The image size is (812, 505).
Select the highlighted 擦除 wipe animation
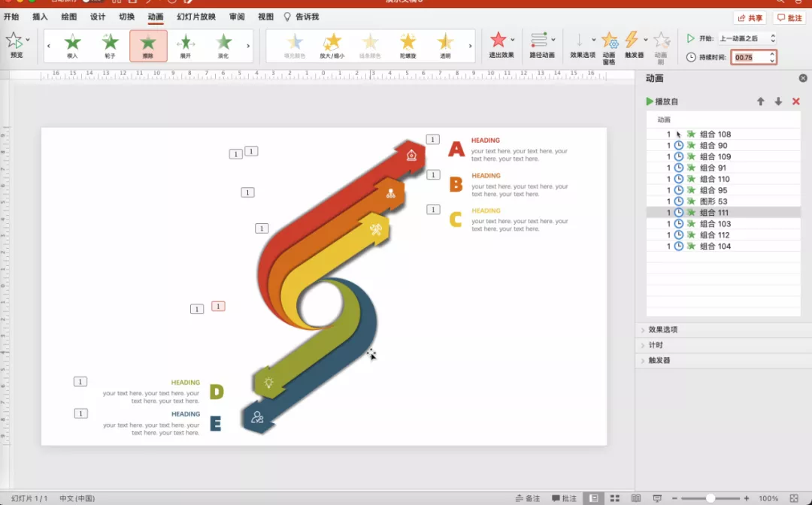[x=148, y=46]
